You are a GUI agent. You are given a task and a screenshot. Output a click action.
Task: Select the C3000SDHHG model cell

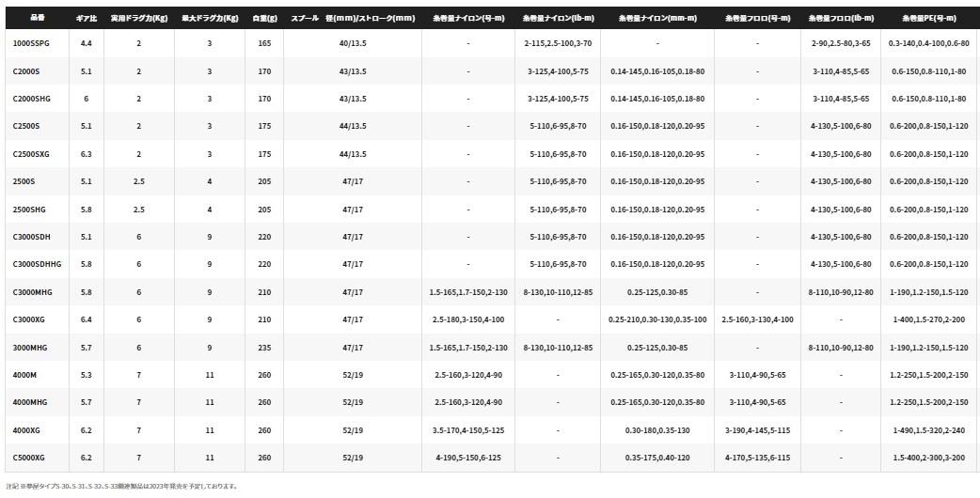coord(37,264)
